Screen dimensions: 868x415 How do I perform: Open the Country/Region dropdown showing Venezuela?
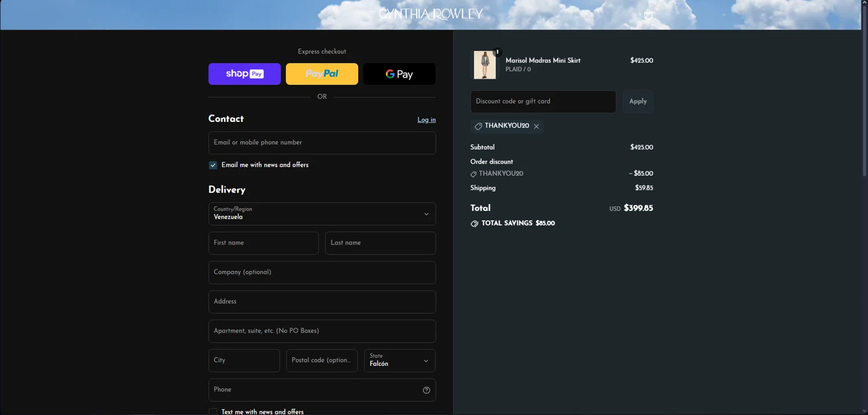pyautogui.click(x=322, y=214)
